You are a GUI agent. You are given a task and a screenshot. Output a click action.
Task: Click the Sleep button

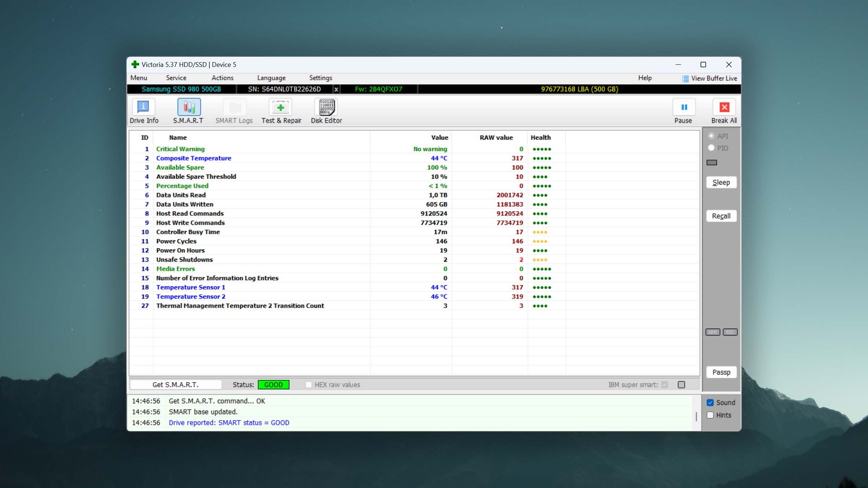pyautogui.click(x=721, y=183)
